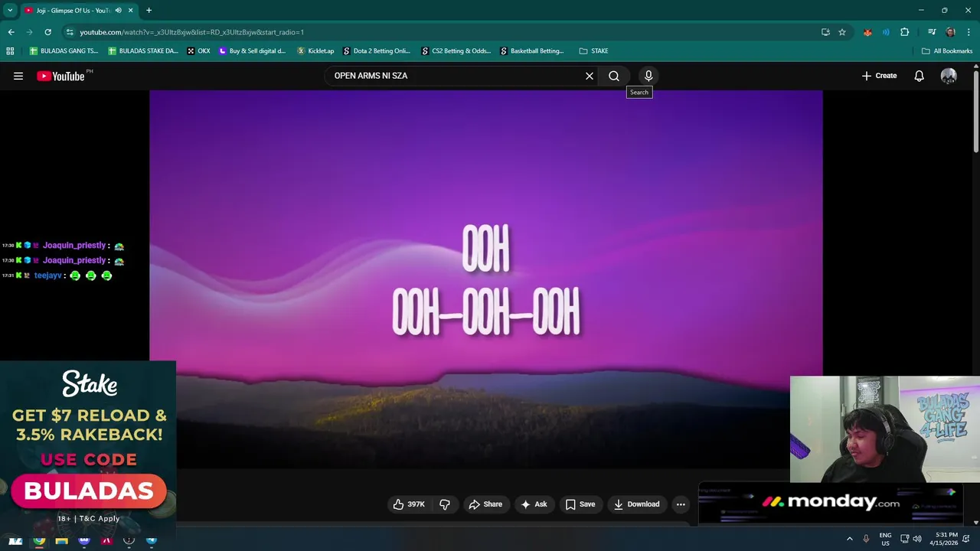Open the Chrome profile avatar
The height and width of the screenshot is (551, 980).
pos(950,32)
